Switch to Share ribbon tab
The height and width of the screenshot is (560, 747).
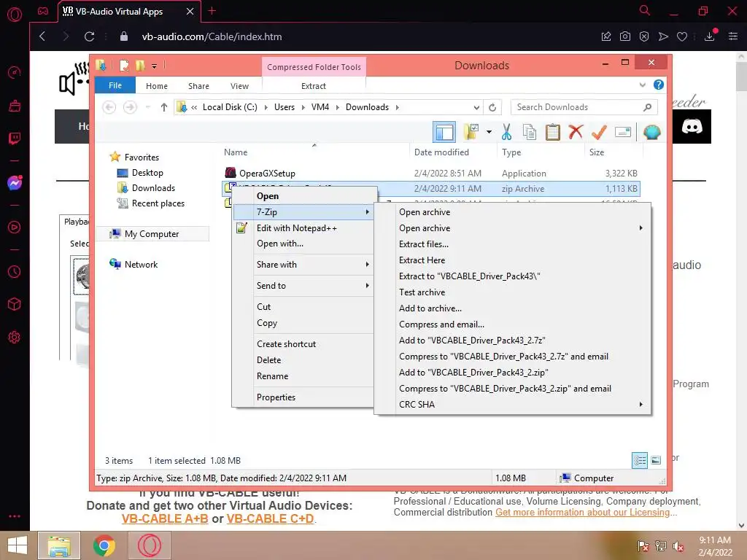[x=198, y=86]
